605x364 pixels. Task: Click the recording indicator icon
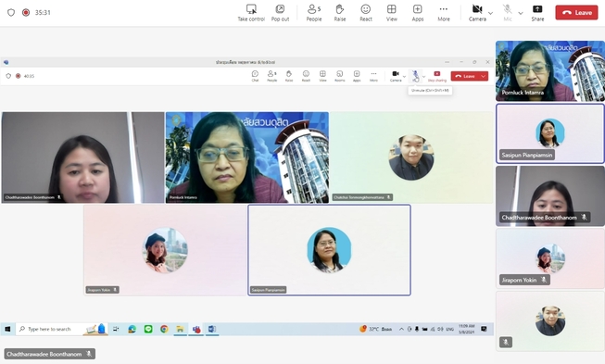[26, 12]
